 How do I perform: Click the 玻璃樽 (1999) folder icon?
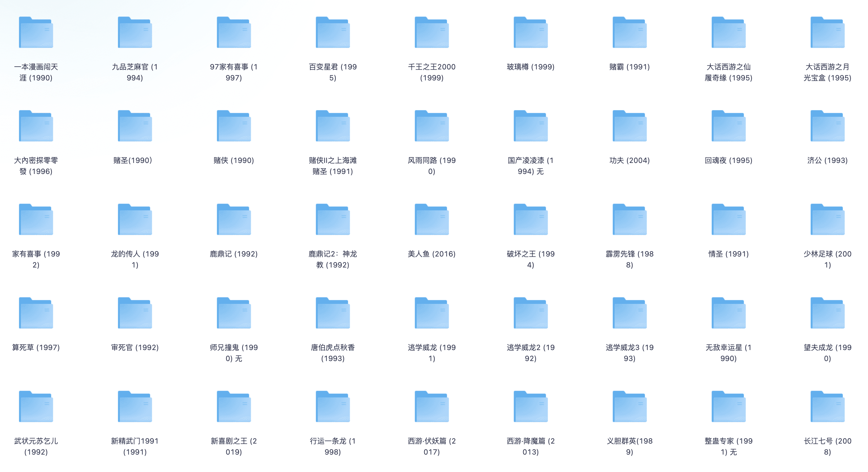[531, 32]
